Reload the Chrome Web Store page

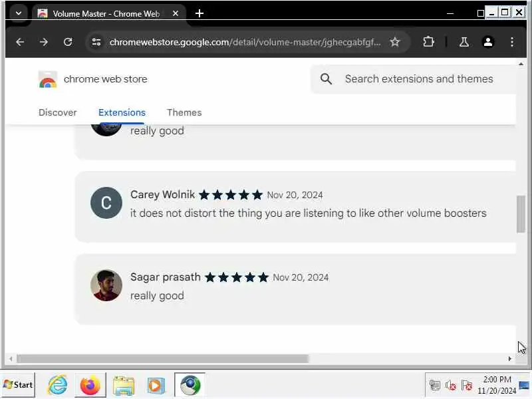coord(68,42)
